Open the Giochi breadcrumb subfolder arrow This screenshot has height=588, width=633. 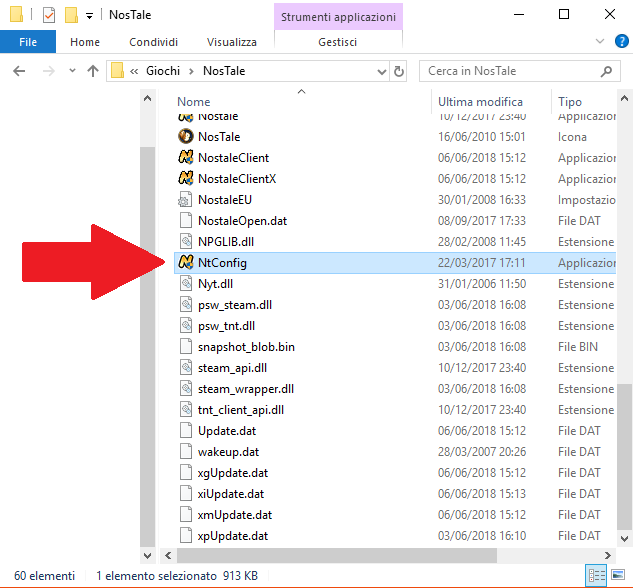(x=191, y=71)
